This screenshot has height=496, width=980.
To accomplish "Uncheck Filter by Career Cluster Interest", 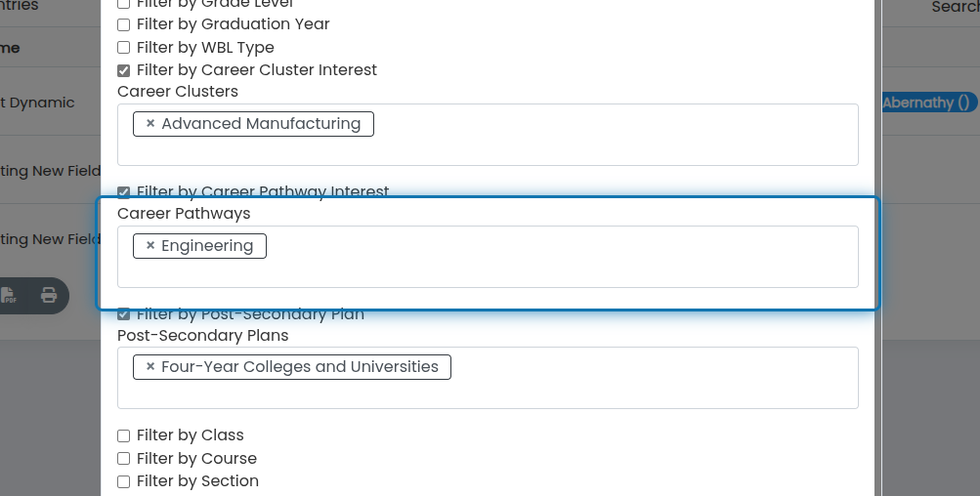I will coord(124,70).
